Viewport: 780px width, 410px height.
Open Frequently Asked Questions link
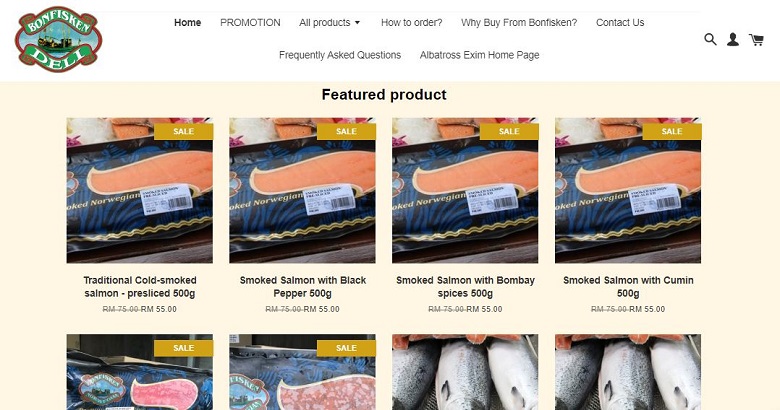click(x=340, y=55)
